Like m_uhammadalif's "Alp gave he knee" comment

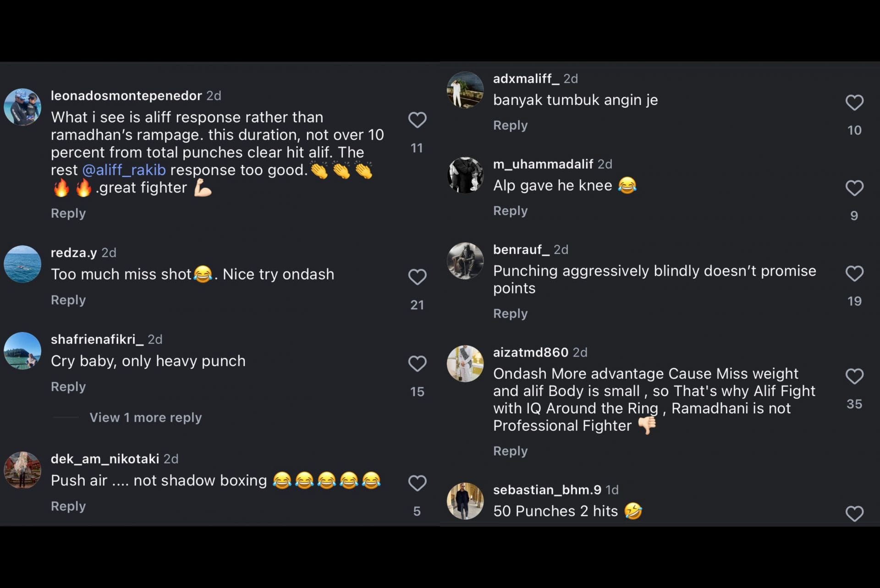coord(854,188)
